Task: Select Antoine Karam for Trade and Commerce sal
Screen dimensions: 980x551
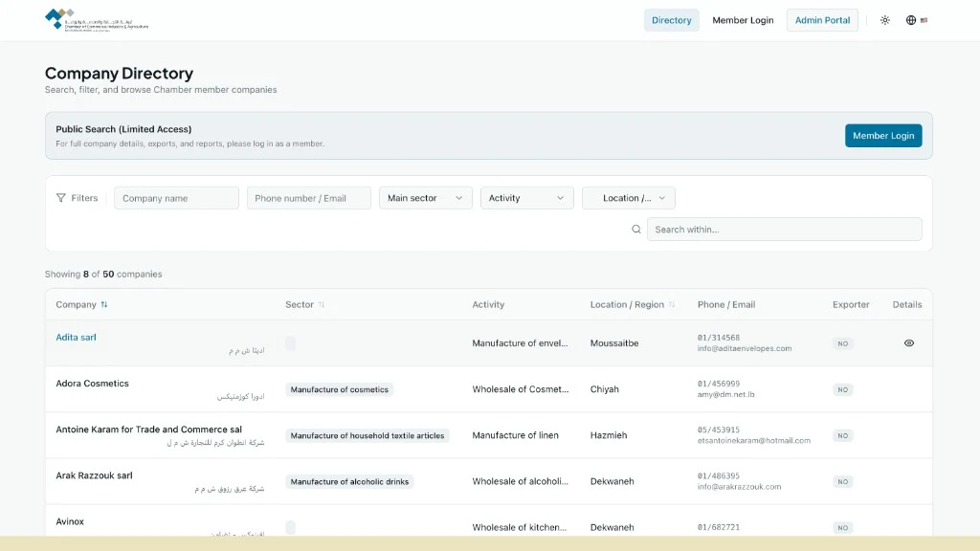Action: click(148, 430)
